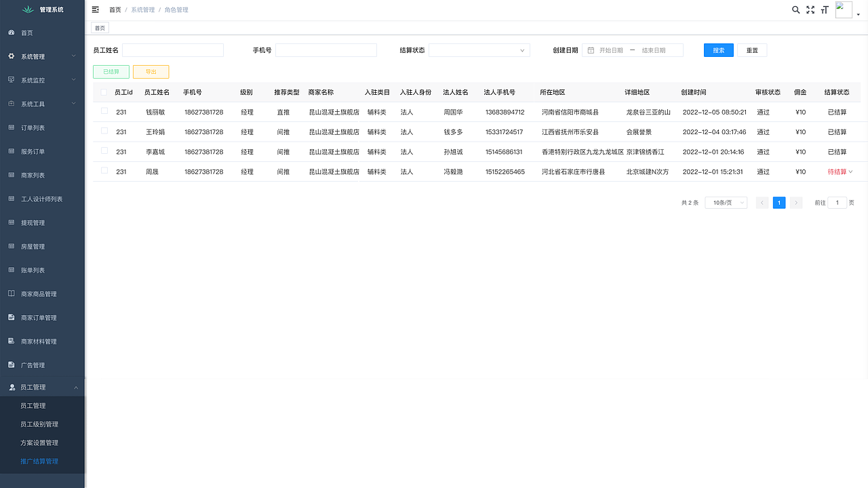Click the blue 搜索 button
The image size is (868, 488).
click(719, 50)
